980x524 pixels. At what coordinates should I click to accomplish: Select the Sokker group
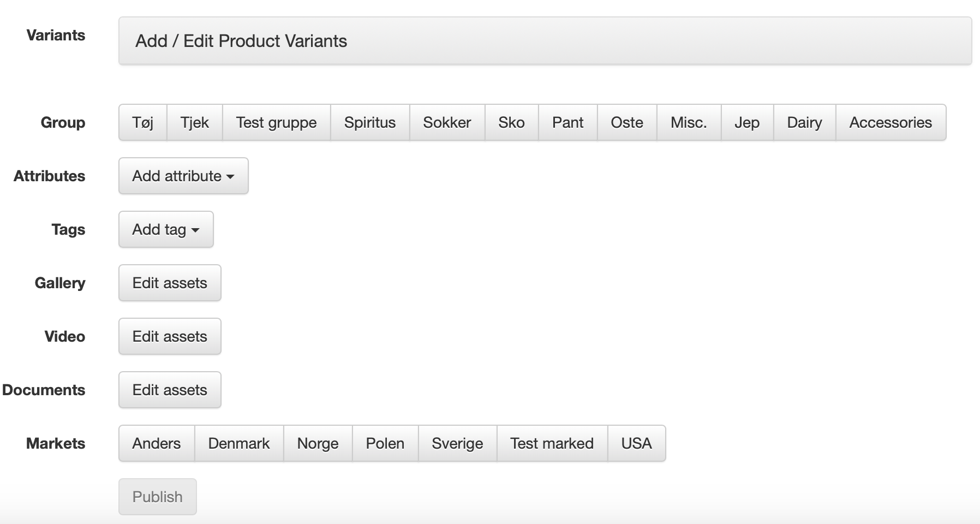[447, 122]
